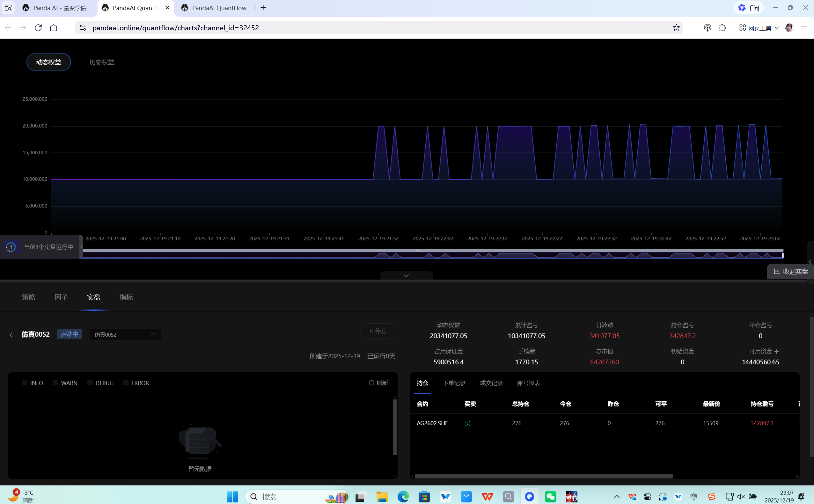Collapse the chart with the down chevron
Image resolution: width=814 pixels, height=504 pixels.
click(406, 276)
